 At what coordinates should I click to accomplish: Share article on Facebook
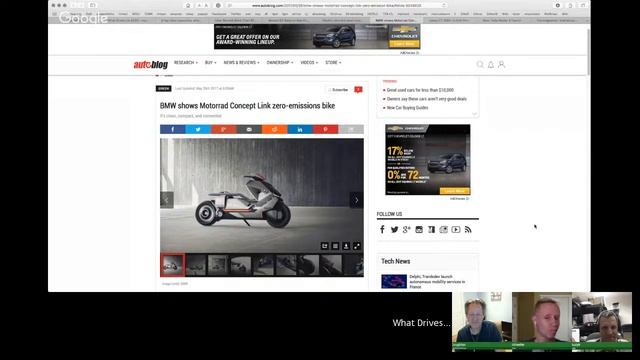(x=173, y=129)
